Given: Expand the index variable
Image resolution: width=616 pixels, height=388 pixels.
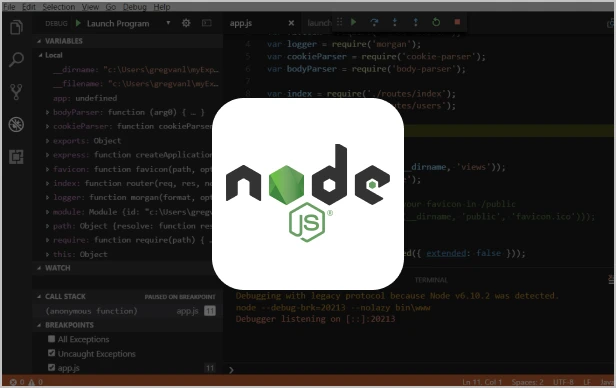Looking at the screenshot, I should click(x=47, y=183).
